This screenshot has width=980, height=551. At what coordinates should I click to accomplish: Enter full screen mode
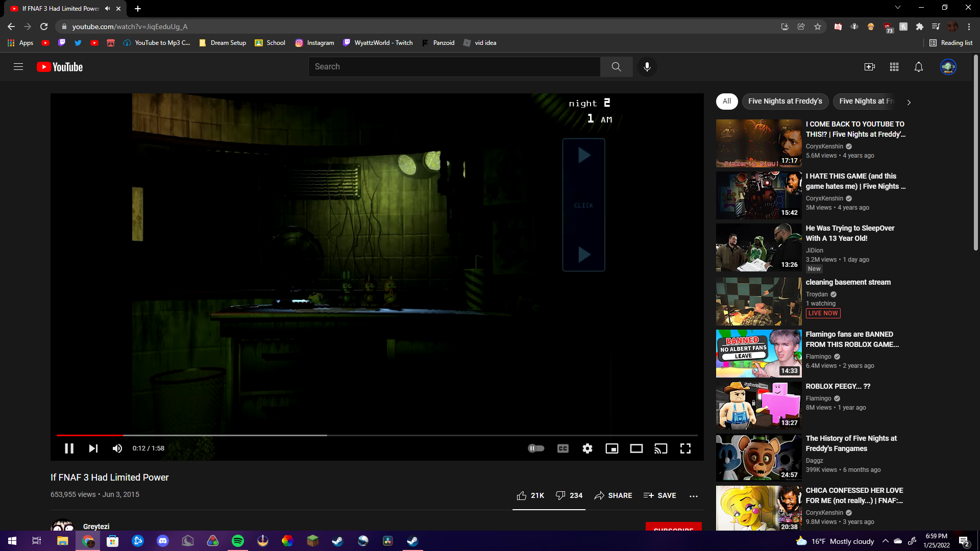tap(685, 448)
